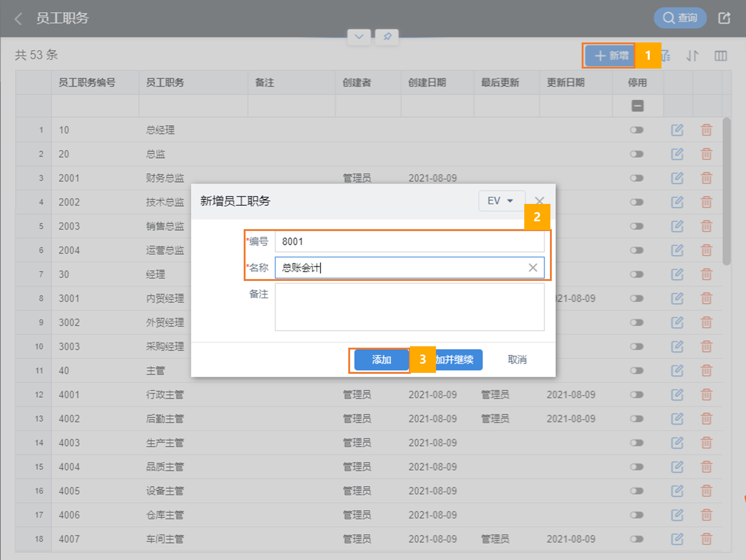Image resolution: width=746 pixels, height=560 pixels.
Task: Edit row 2002 技术总监
Action: [677, 202]
